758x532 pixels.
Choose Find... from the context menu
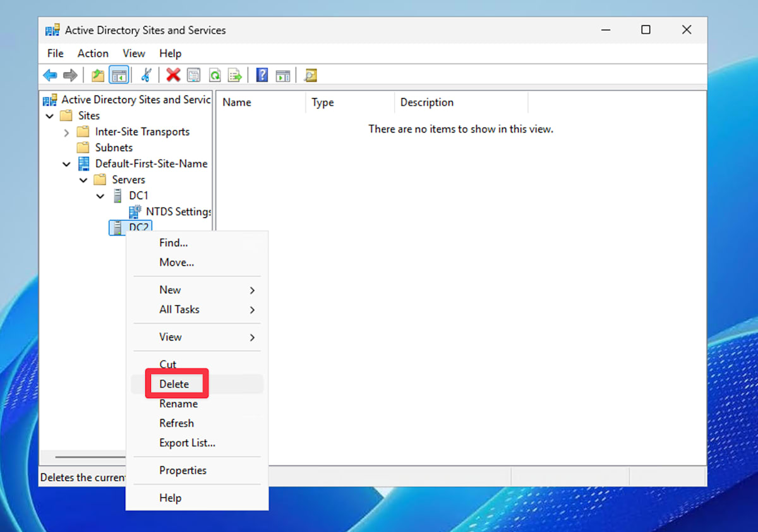[197, 243]
